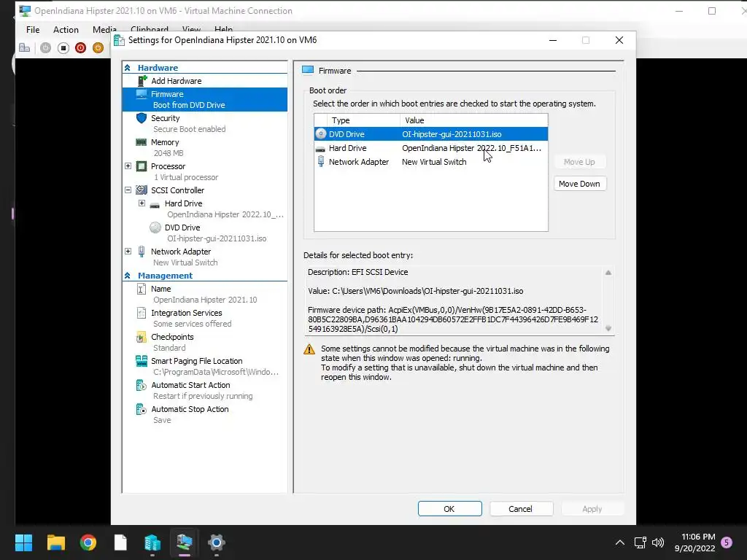Open Google Chrome from the taskbar

click(x=88, y=542)
